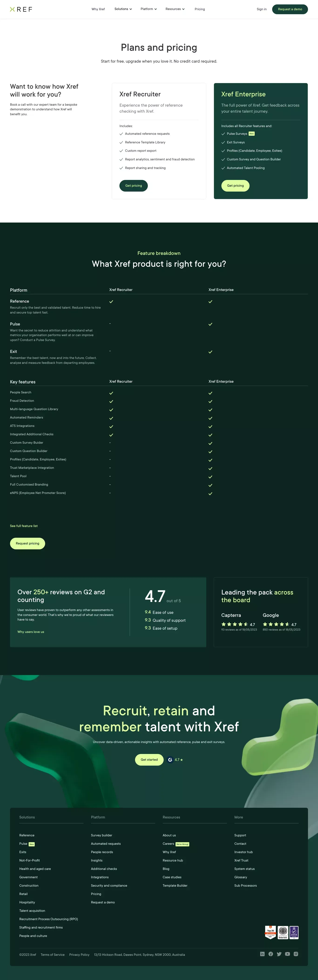The width and height of the screenshot is (318, 980).
Task: Open the Facebook social icon in footer
Action: [x=271, y=954]
